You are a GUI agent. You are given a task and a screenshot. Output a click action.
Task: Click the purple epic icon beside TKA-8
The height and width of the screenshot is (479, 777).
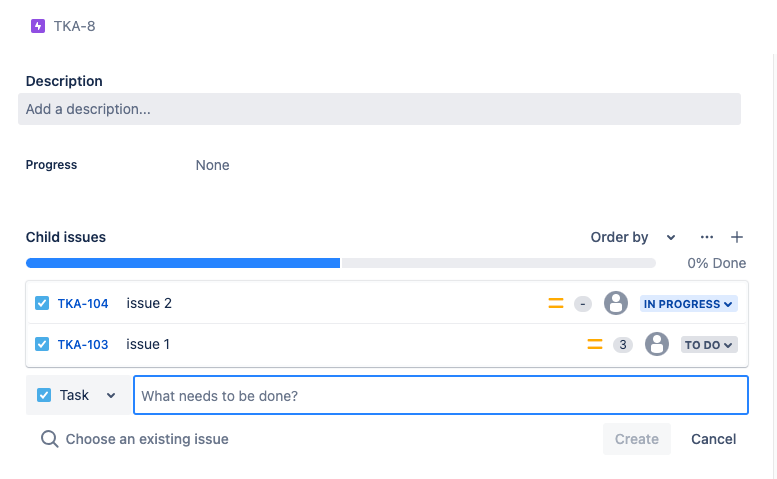[x=38, y=26]
